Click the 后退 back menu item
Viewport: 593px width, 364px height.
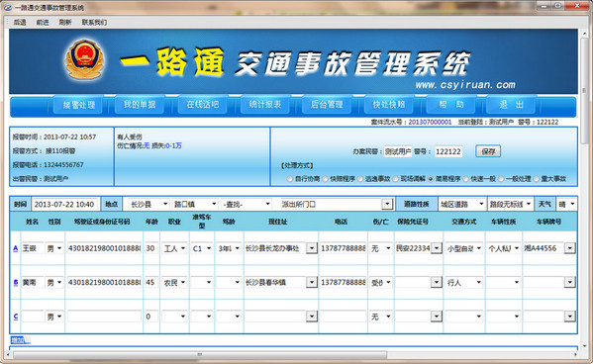[20, 23]
